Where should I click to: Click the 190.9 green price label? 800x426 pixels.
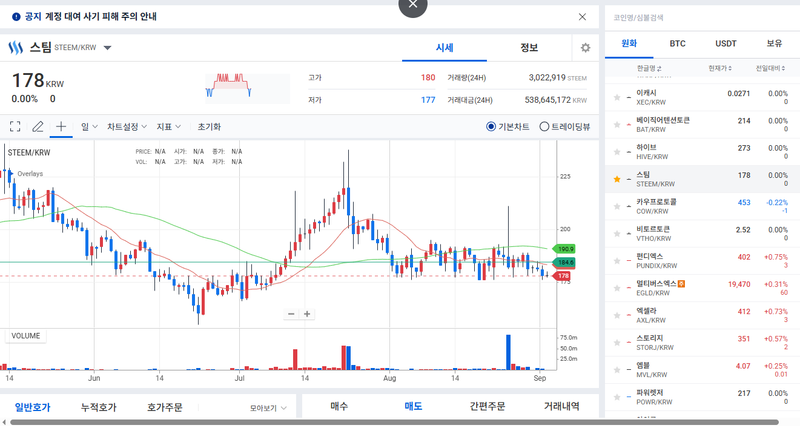[565, 249]
